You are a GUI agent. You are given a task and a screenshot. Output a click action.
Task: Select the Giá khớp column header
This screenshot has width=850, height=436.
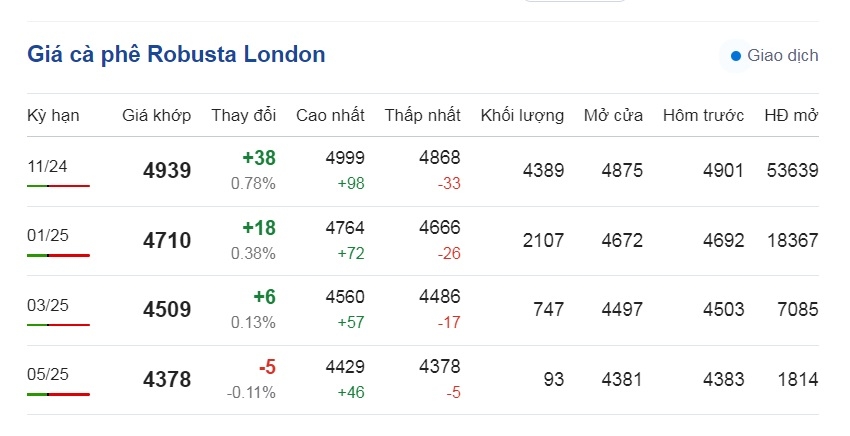pyautogui.click(x=157, y=115)
